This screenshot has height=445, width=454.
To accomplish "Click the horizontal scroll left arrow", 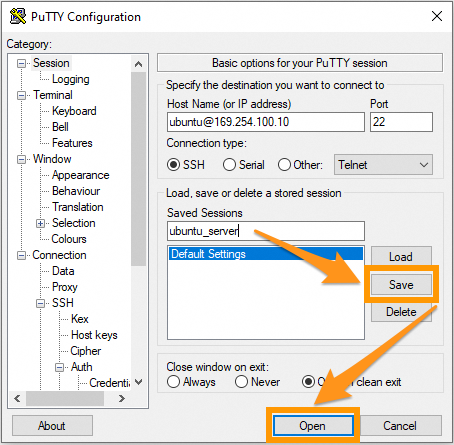I will [17, 398].
